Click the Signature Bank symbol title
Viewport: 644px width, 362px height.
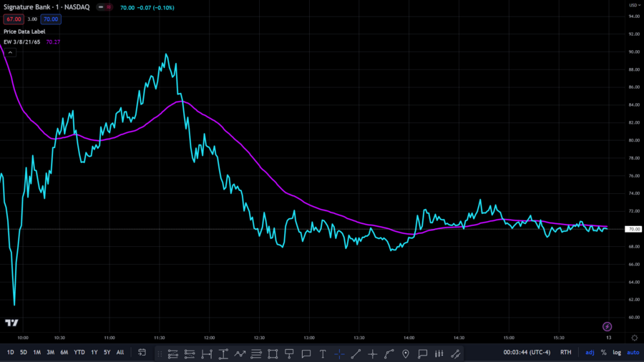[47, 7]
